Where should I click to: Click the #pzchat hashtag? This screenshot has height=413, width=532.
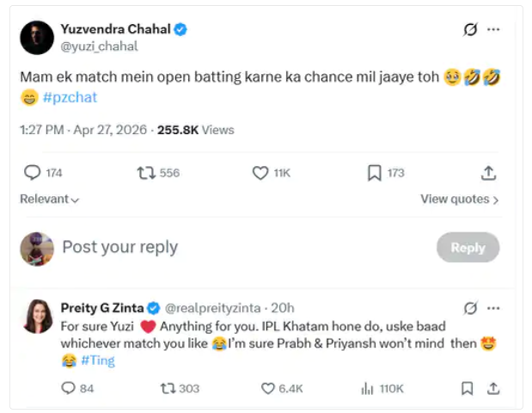pyautogui.click(x=70, y=97)
